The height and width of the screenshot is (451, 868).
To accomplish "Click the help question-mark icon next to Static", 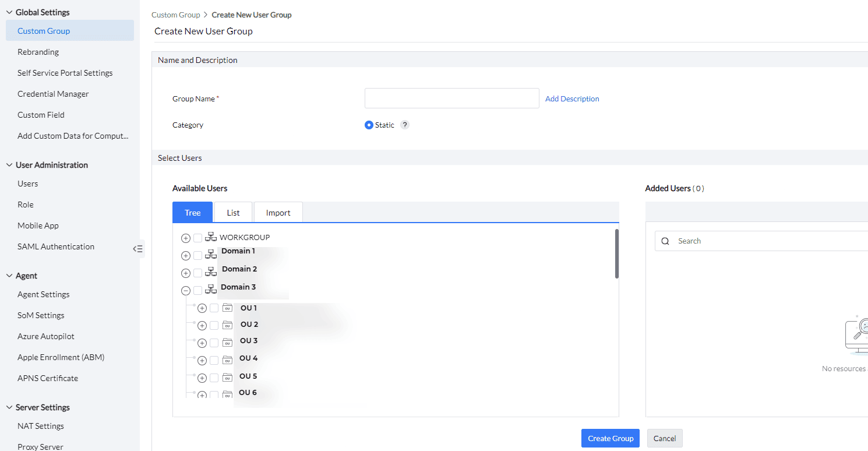I will pyautogui.click(x=404, y=124).
